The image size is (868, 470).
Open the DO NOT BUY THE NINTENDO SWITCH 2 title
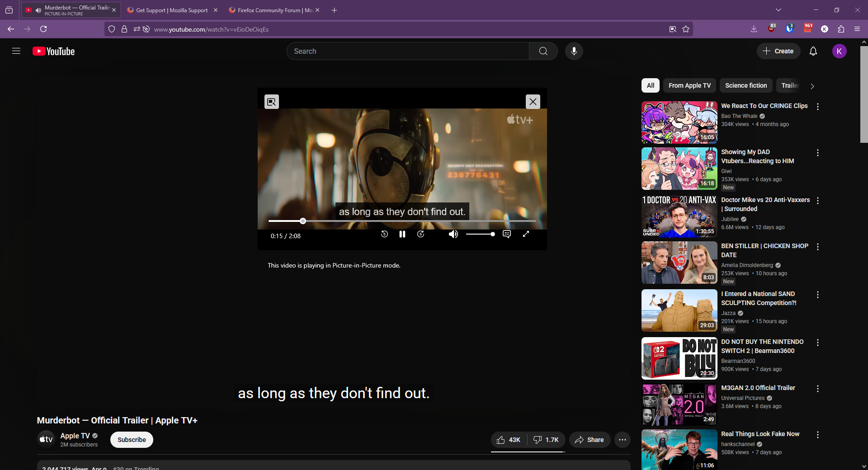coord(762,346)
